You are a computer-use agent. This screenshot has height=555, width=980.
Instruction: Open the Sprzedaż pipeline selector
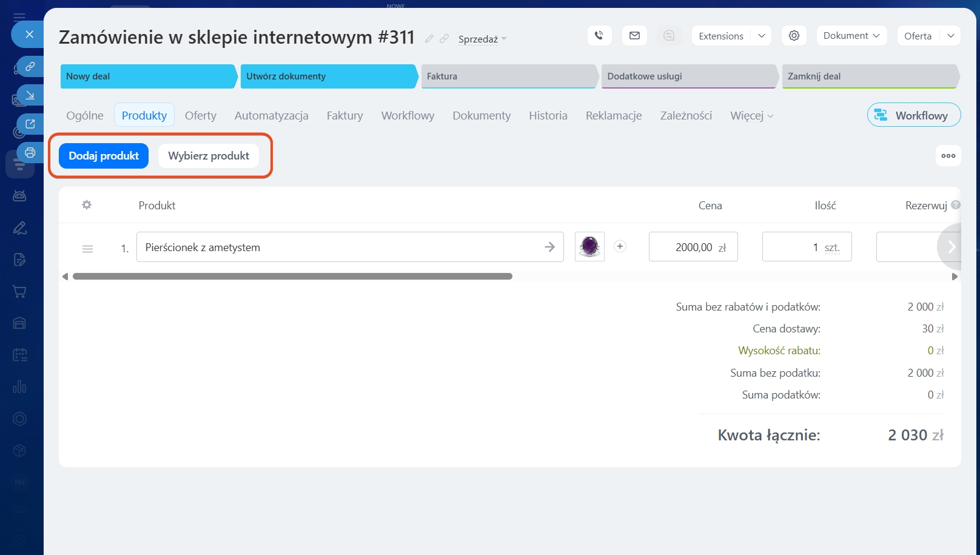pyautogui.click(x=482, y=39)
